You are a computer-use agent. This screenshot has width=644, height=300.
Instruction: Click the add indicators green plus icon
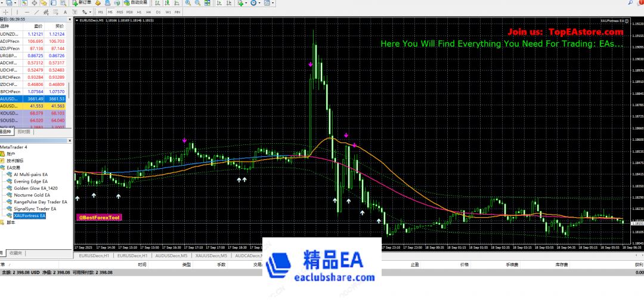point(240,3)
